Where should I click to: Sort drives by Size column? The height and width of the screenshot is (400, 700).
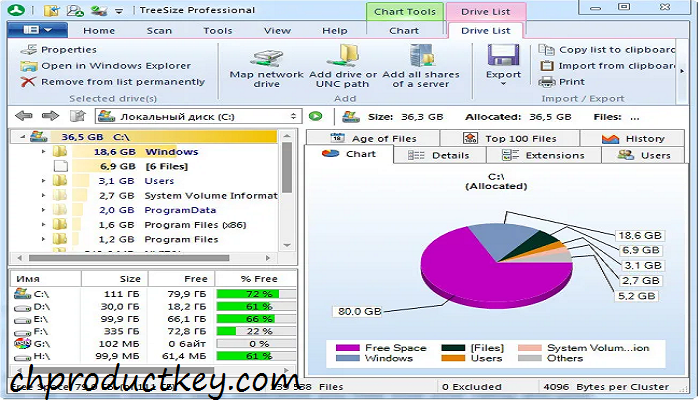point(115,279)
